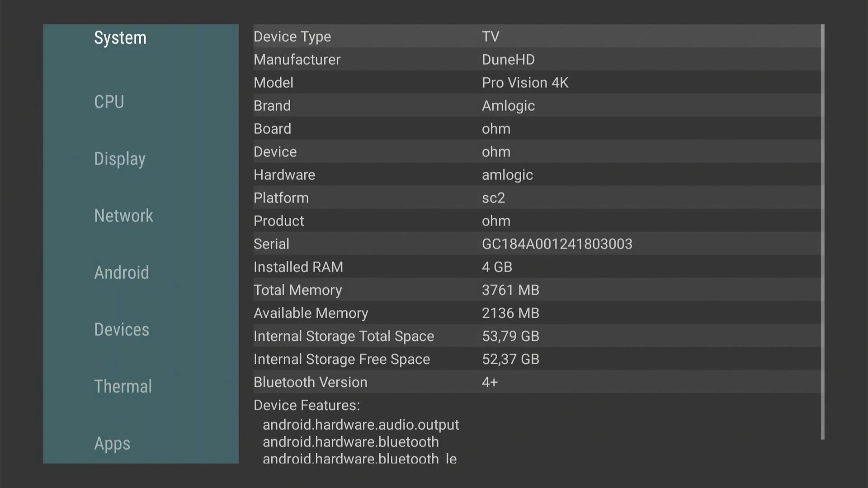Screen dimensions: 868x488
Task: Select the amlogic hardware value
Action: 507,175
